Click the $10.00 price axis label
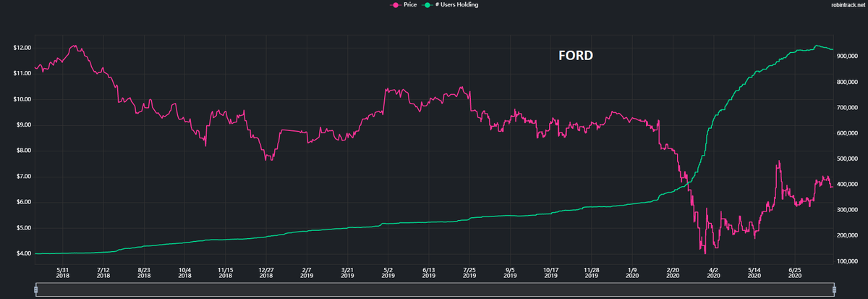Image resolution: width=868 pixels, height=299 pixels. tap(22, 99)
